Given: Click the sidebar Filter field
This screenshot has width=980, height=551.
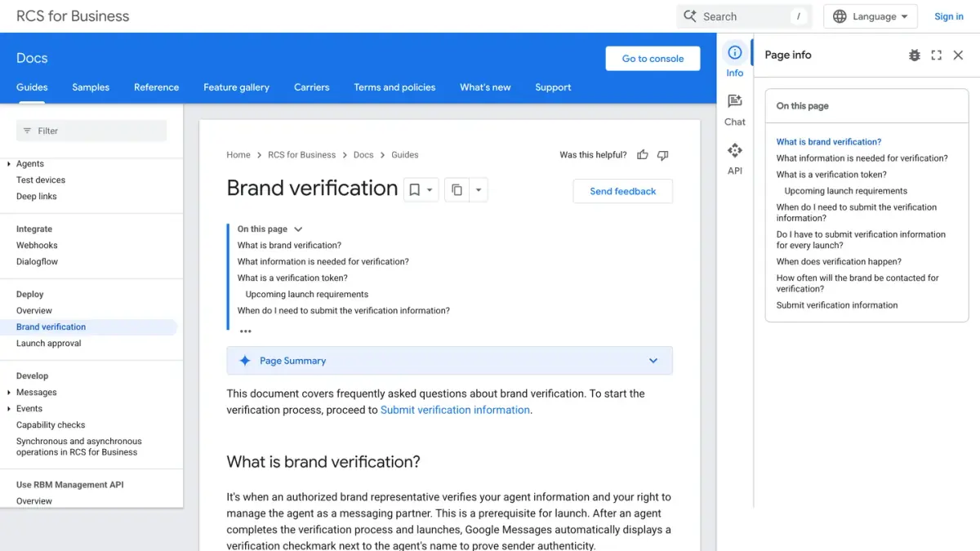Looking at the screenshot, I should (x=91, y=131).
